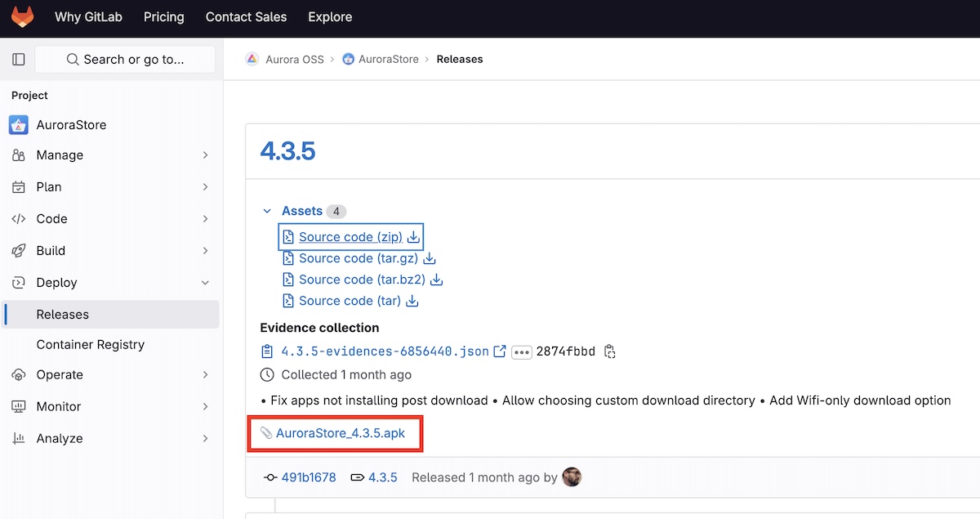Click the Search or go to field

(x=125, y=60)
